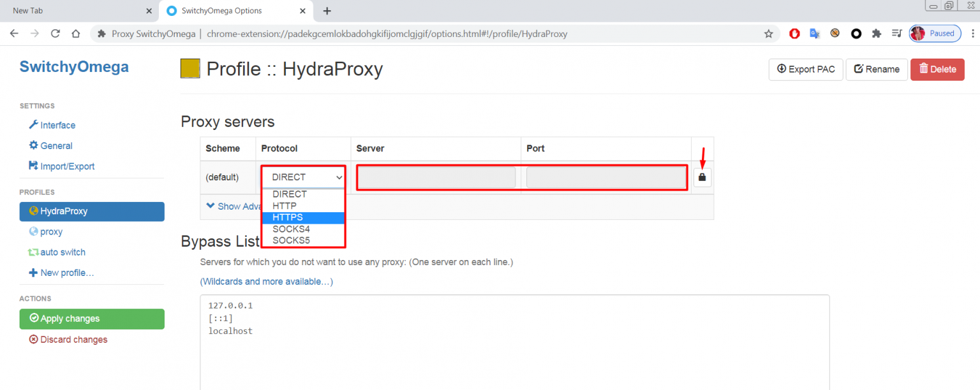Click the Google Translate extension icon
Viewport: 980px width, 390px height.
pyautogui.click(x=815, y=33)
